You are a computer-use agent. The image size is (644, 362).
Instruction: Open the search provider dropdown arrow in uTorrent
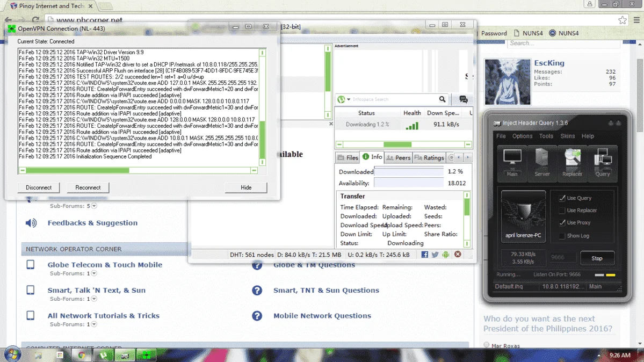(x=349, y=99)
